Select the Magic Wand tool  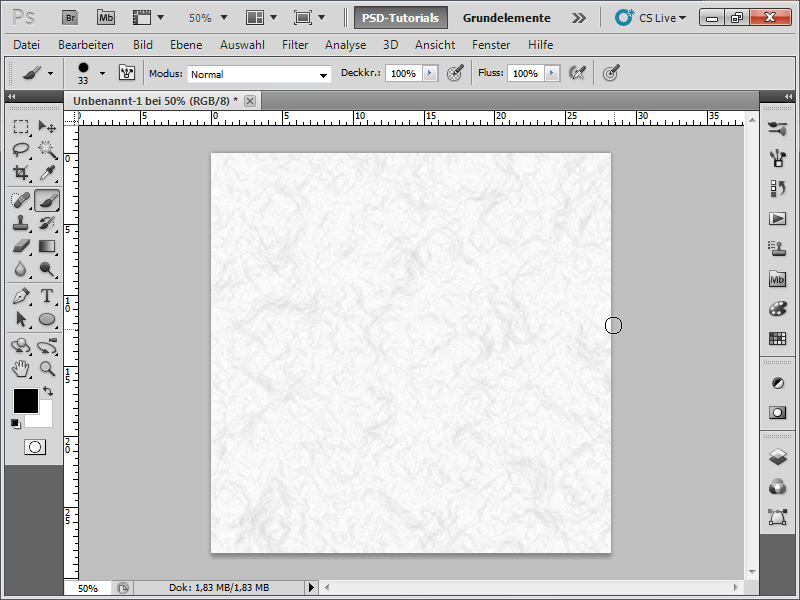click(x=47, y=149)
